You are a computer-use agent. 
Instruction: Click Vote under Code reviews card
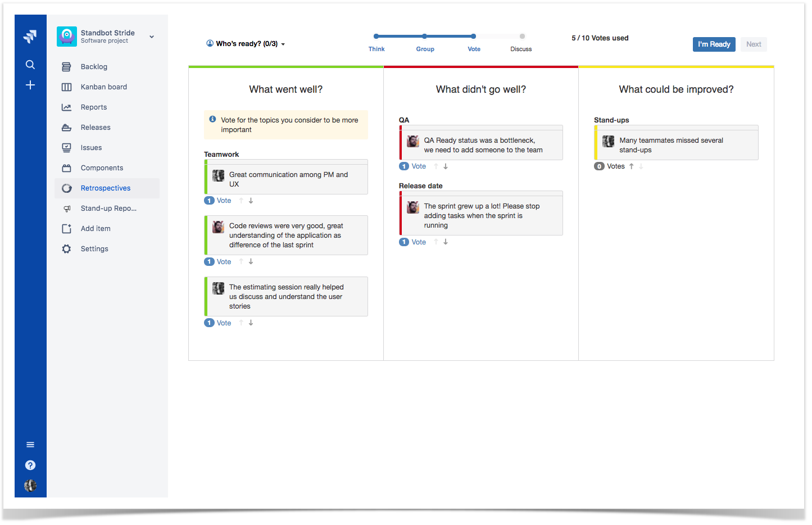point(224,262)
